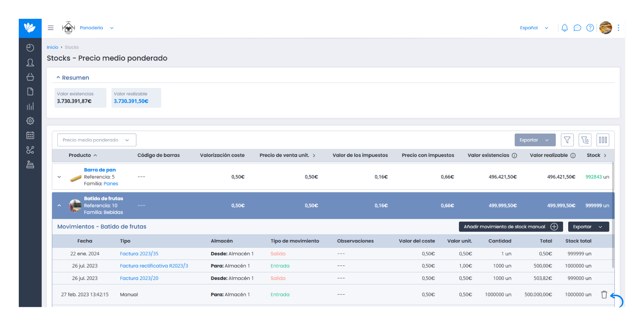Delete the manual stock movement with trash icon
Viewport: 644px width, 326px height.
604,294
